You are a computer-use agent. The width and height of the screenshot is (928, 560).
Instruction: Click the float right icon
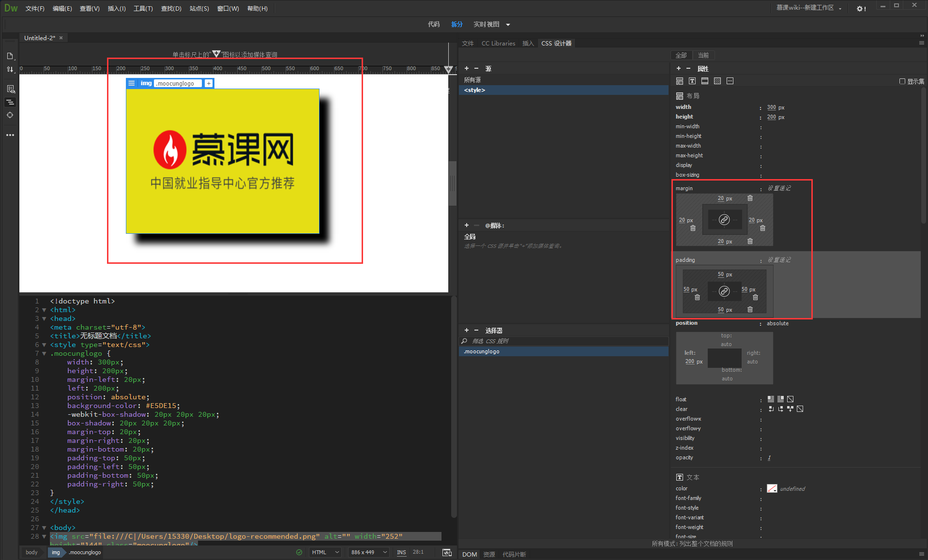[780, 399]
